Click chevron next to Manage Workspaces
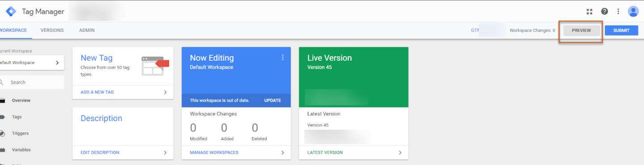 click(x=283, y=152)
